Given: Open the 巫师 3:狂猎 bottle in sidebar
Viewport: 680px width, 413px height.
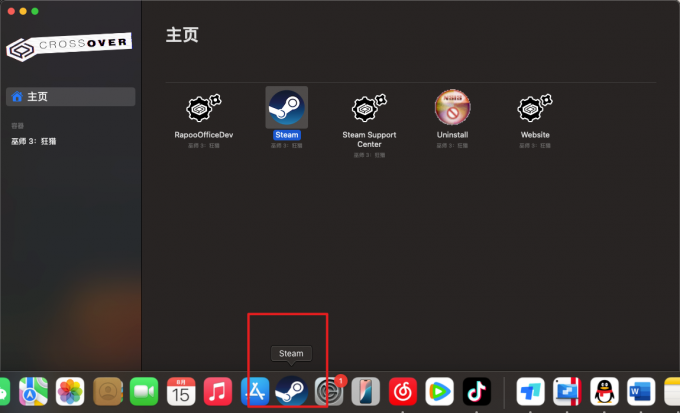Looking at the screenshot, I should pyautogui.click(x=34, y=141).
